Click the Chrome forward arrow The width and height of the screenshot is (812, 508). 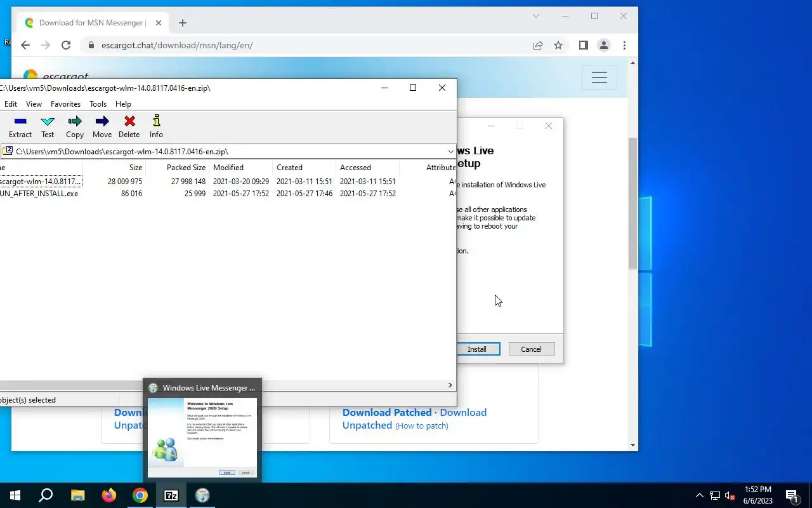coord(46,45)
